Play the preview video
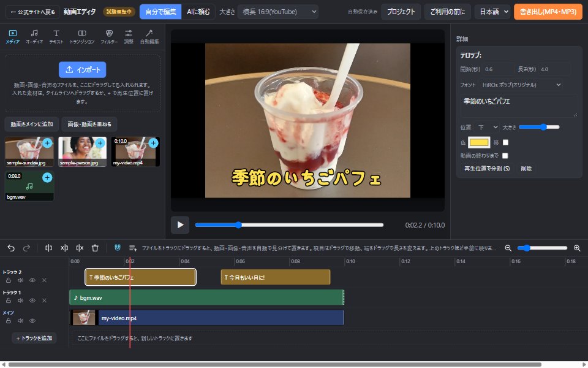588x368 pixels. [180, 225]
